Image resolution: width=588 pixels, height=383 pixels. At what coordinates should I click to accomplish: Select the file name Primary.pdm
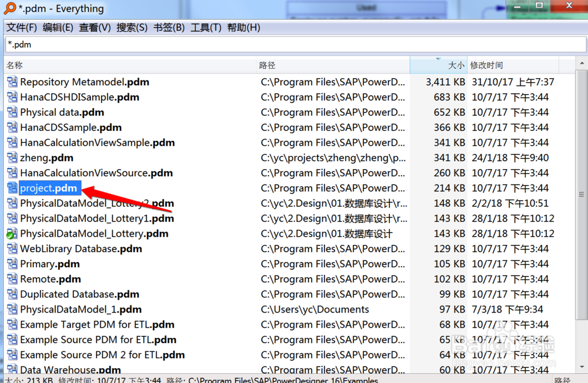(x=50, y=264)
